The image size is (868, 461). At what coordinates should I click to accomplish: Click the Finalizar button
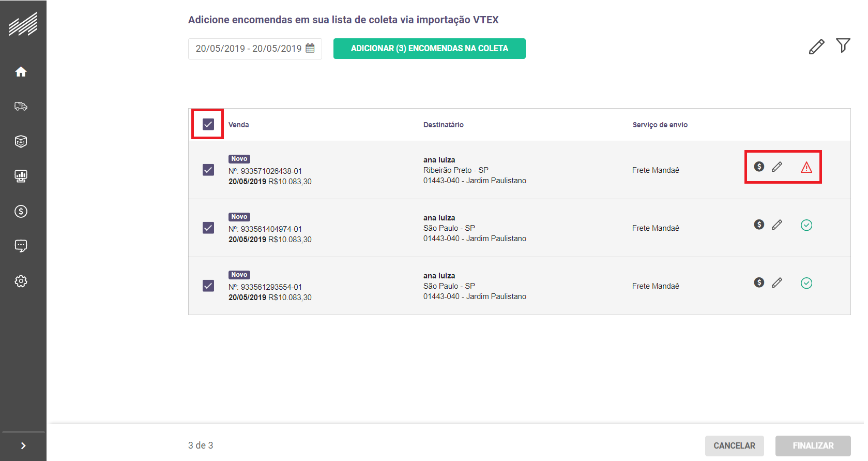(813, 445)
